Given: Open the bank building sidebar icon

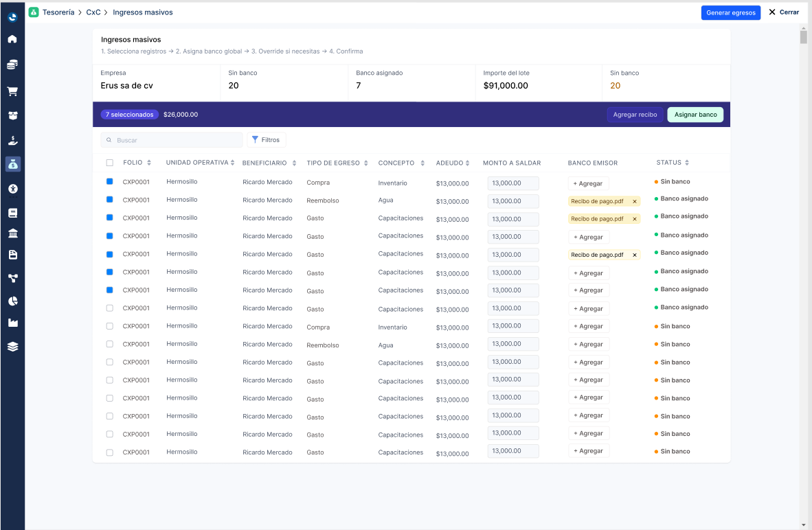Looking at the screenshot, I should (13, 233).
